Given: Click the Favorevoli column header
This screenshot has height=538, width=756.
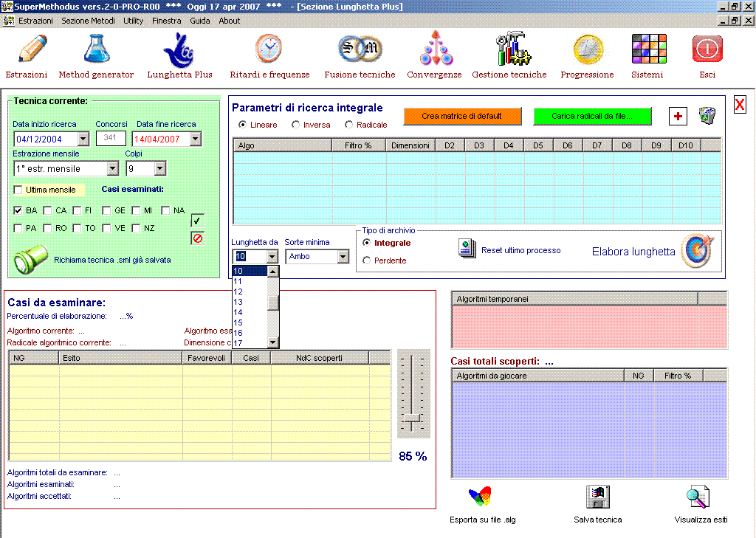Looking at the screenshot, I should (207, 358).
